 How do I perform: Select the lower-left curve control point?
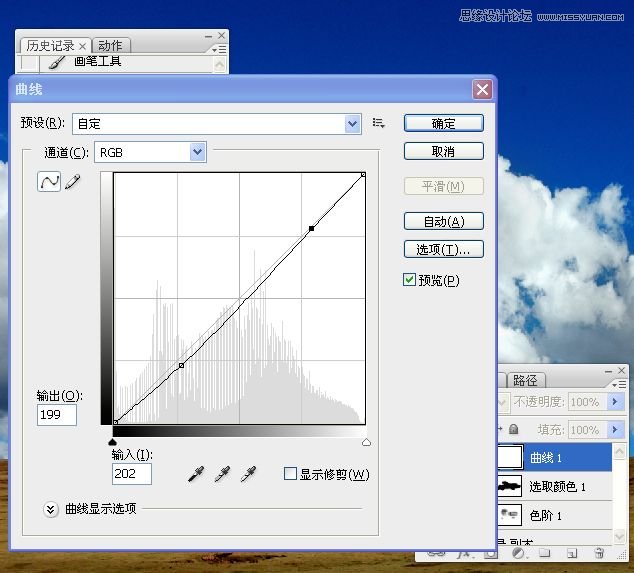point(182,365)
